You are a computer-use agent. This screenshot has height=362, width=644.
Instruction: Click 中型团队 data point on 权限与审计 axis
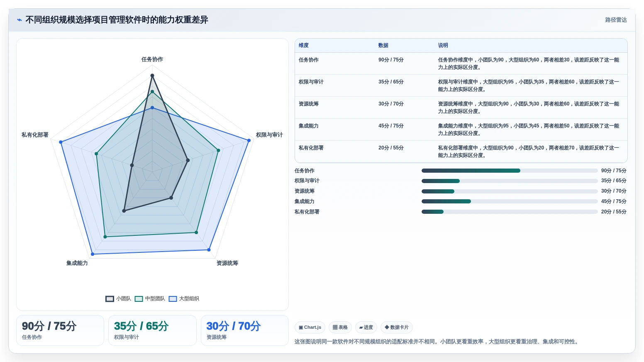[218, 150]
